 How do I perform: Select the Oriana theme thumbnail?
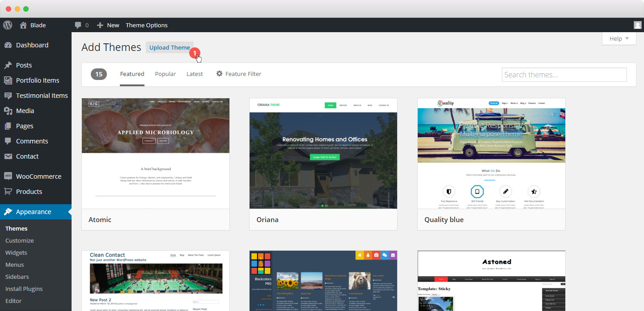(x=323, y=154)
